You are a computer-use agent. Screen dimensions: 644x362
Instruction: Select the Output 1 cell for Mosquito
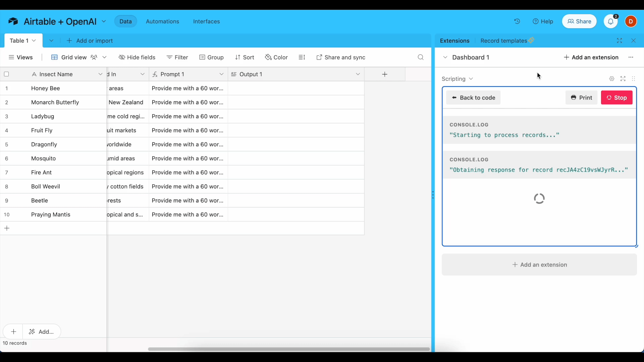tap(296, 159)
